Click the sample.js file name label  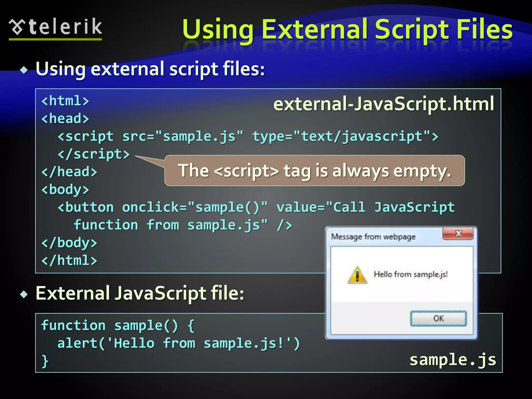click(453, 360)
